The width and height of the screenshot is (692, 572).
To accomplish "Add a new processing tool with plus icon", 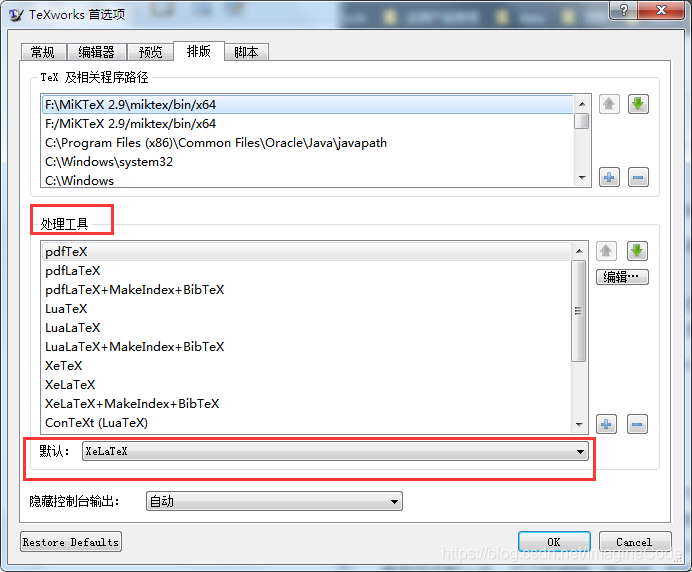I will click(x=606, y=424).
